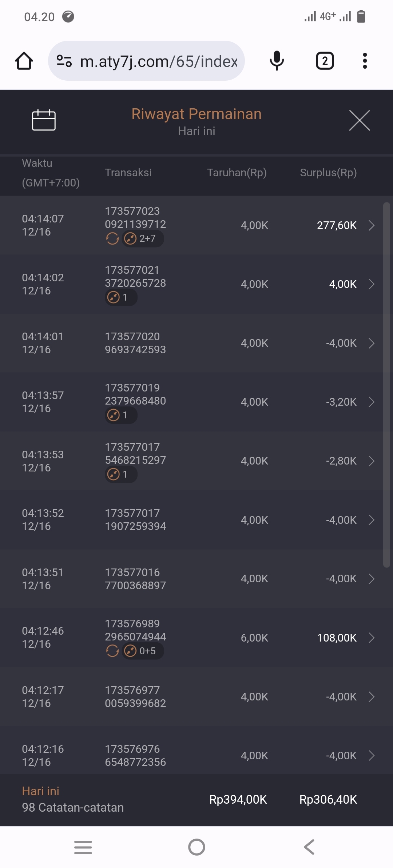
Task: Click the vertical scrollbar on the history list
Action: 386,385
